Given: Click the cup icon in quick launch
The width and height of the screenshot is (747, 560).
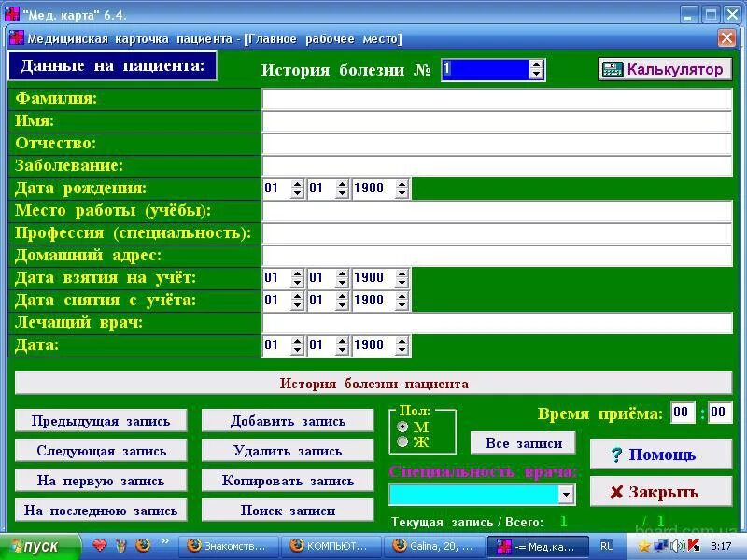Looking at the screenshot, I should click(121, 545).
